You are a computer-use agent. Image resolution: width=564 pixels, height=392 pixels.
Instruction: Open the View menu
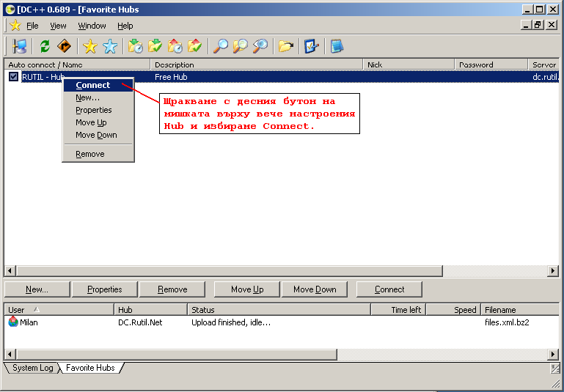coord(58,26)
